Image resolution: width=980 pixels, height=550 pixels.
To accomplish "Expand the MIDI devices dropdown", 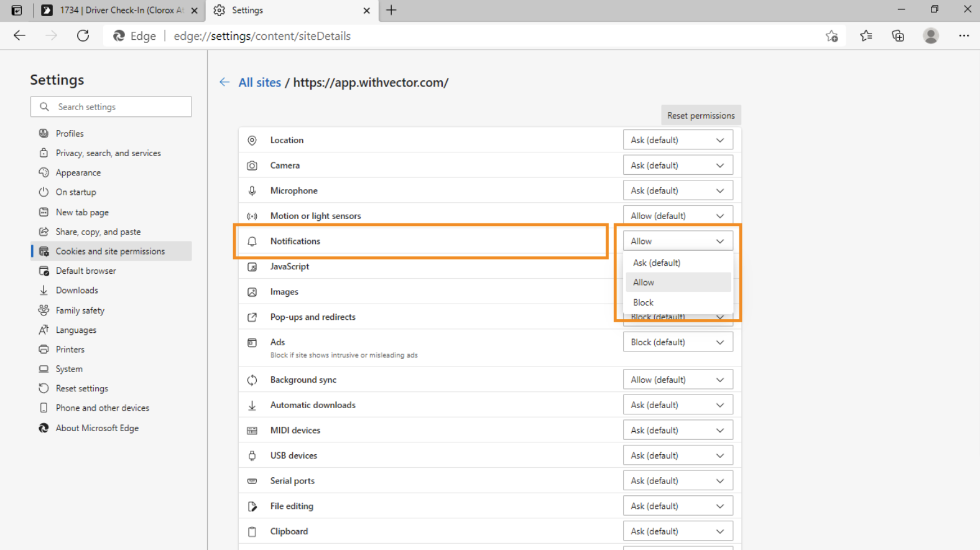I will point(678,431).
